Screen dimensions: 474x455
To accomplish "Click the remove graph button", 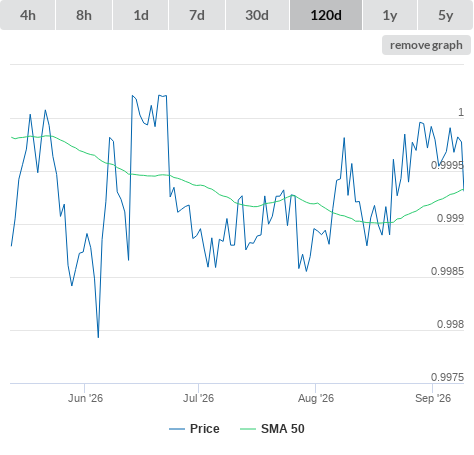I will tap(426, 45).
